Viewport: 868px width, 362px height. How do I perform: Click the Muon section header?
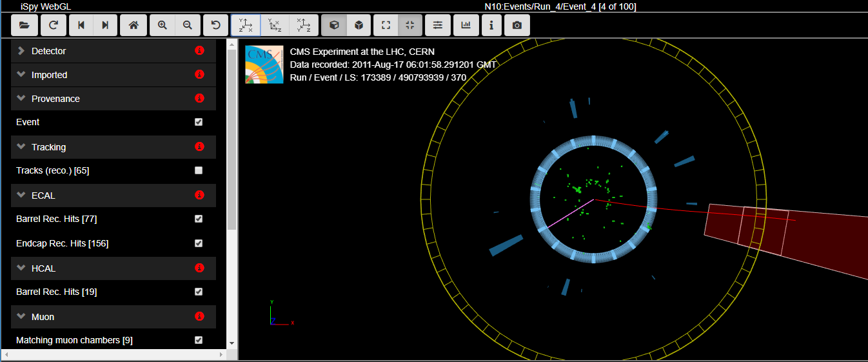pos(43,317)
